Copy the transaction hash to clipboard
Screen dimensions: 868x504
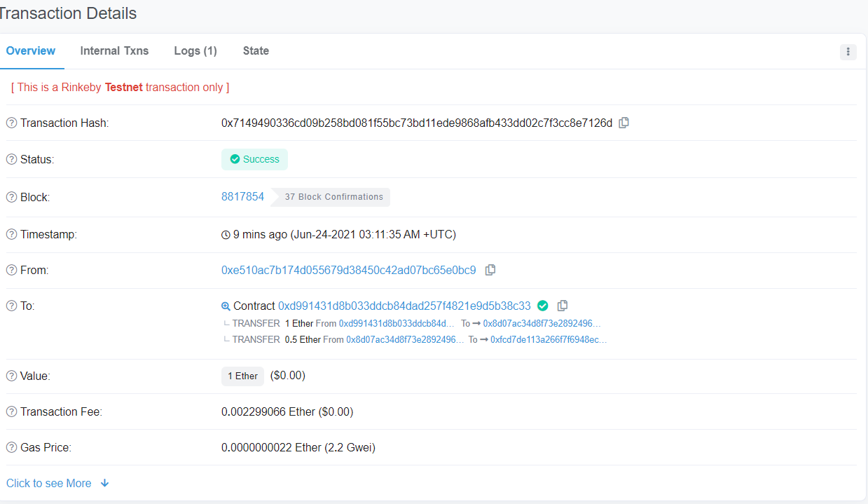point(624,123)
